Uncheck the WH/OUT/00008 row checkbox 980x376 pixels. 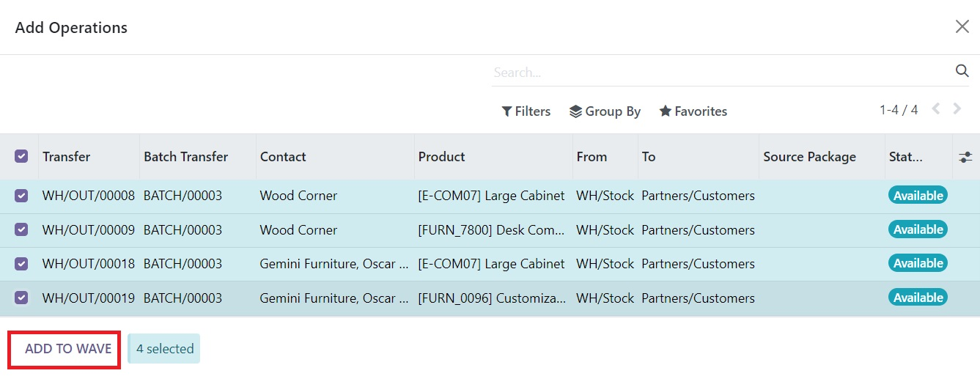click(x=21, y=196)
